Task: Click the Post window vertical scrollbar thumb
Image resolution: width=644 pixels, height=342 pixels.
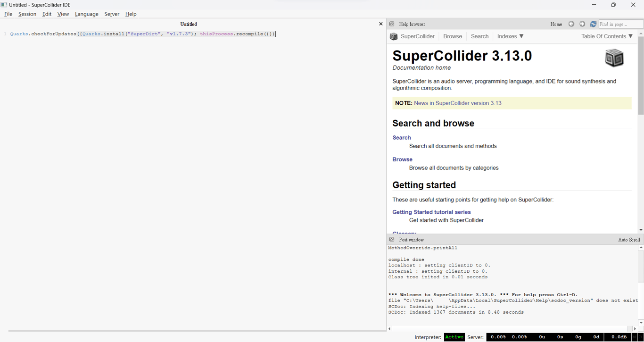Action: [641, 267]
